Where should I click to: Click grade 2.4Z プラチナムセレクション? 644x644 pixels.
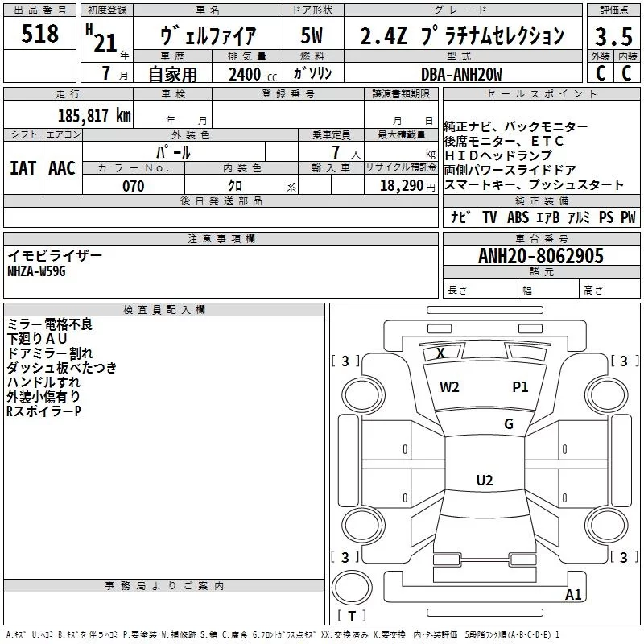pyautogui.click(x=462, y=35)
